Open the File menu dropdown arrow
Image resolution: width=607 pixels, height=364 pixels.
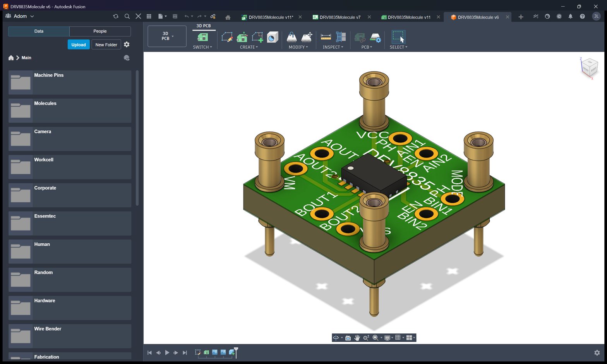click(166, 16)
